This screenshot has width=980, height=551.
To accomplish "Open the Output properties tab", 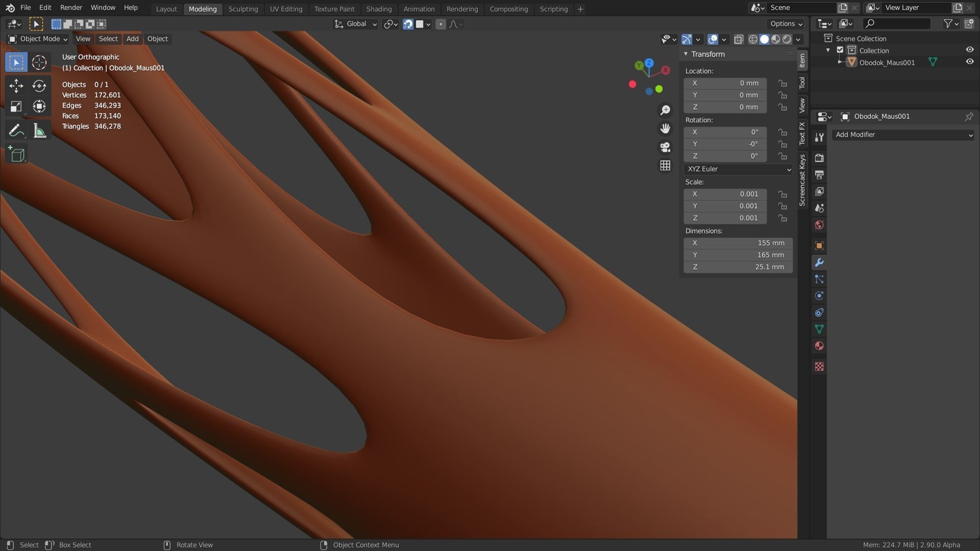I will 819,174.
